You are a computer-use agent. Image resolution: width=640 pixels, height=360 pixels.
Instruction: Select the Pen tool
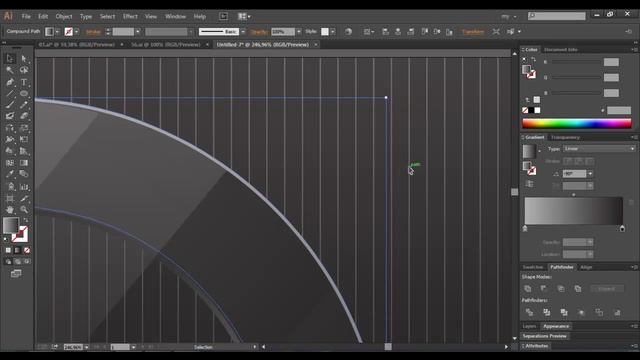pyautogui.click(x=10, y=82)
